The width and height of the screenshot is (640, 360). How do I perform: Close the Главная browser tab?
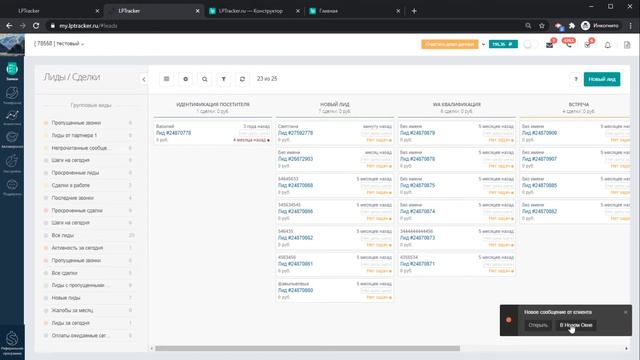[398, 11]
